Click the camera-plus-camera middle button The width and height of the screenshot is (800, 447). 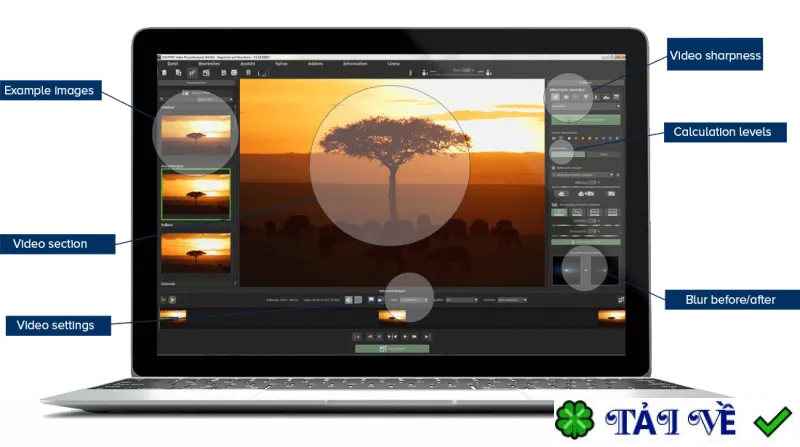point(586,194)
